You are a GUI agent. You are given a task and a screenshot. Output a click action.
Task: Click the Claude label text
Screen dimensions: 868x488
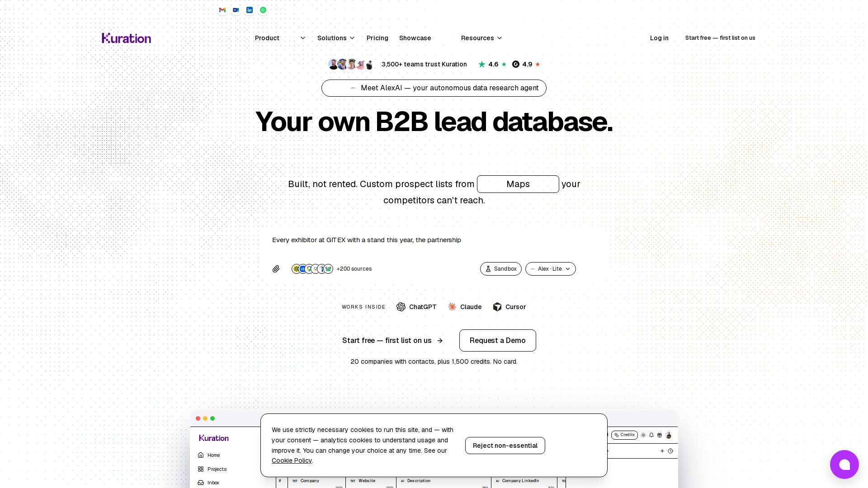(471, 307)
